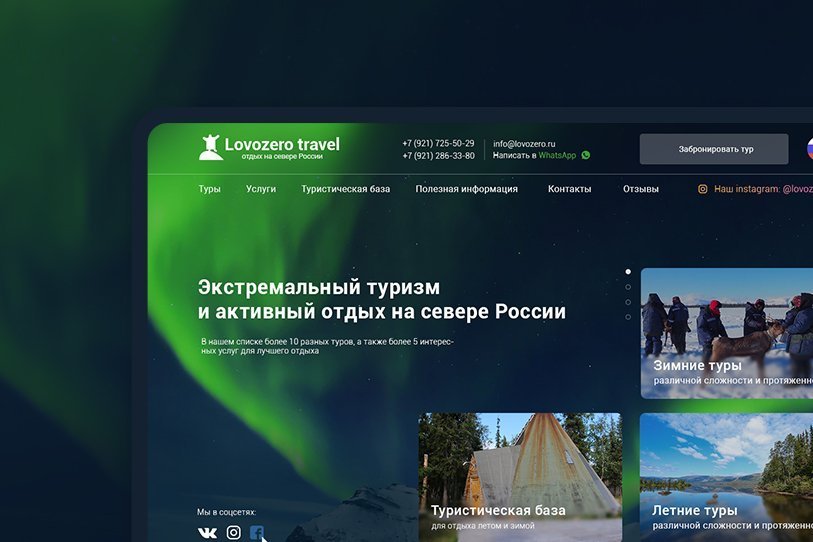The image size is (813, 542).
Task: Click text 'В нашем списке более 10 разных туров'
Action: tap(277, 342)
